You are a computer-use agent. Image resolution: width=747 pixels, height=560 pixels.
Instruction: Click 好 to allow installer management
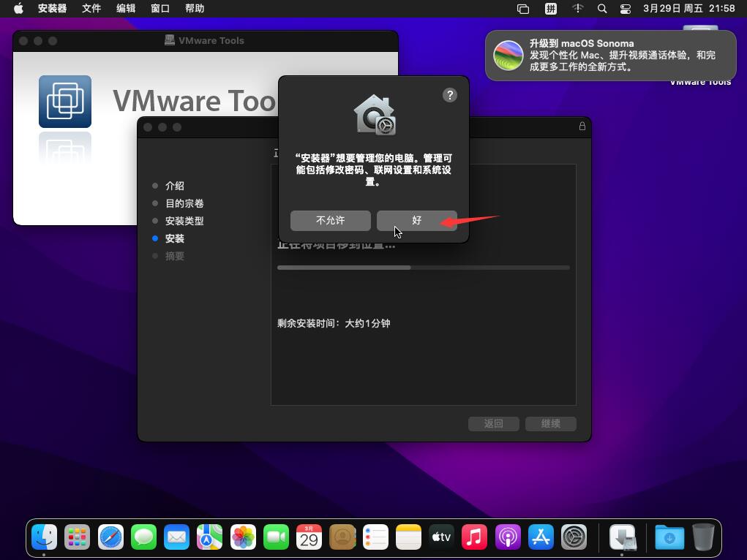coord(417,220)
